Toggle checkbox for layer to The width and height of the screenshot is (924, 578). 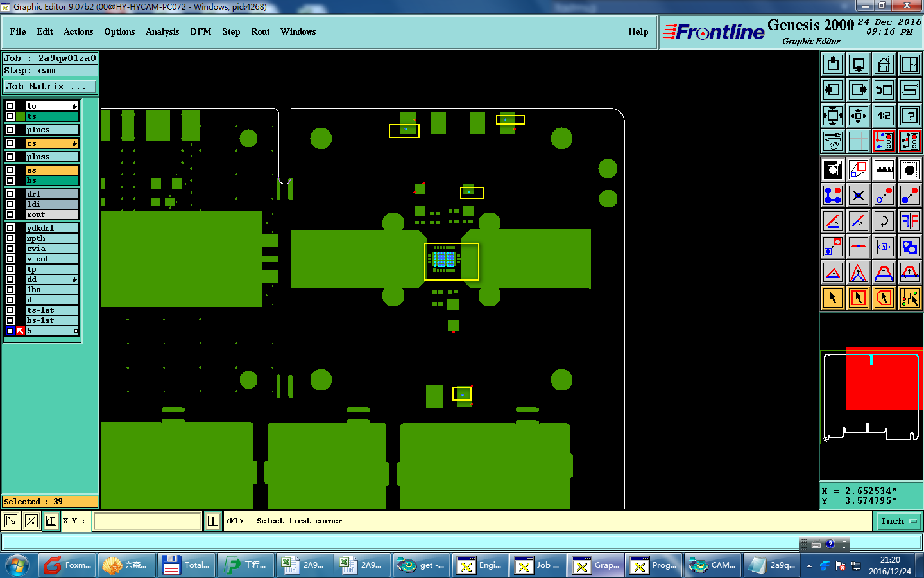[10, 106]
